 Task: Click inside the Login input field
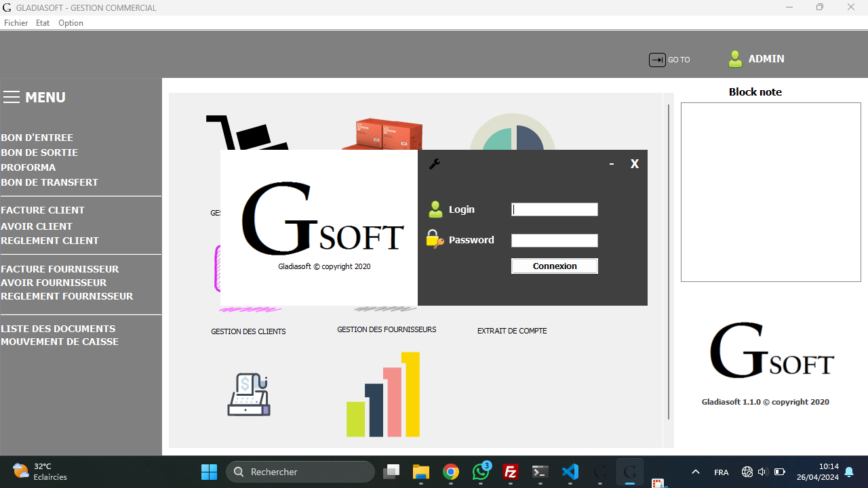click(x=554, y=209)
